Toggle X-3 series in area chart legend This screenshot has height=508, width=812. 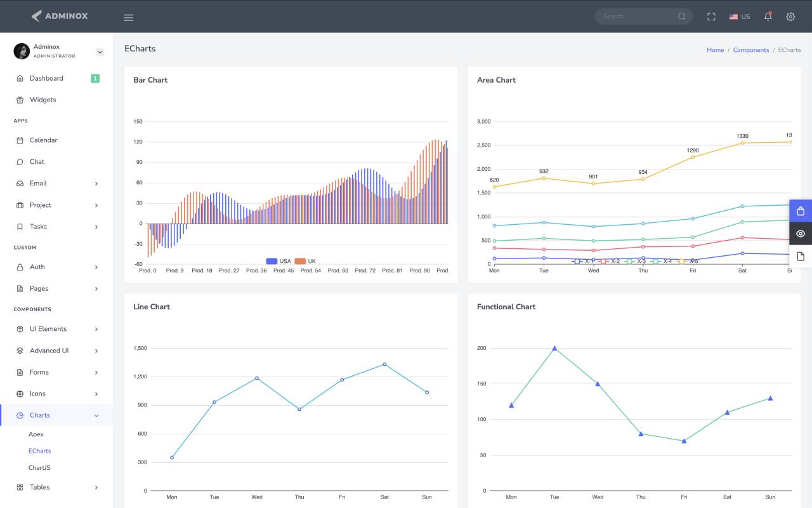(x=635, y=261)
